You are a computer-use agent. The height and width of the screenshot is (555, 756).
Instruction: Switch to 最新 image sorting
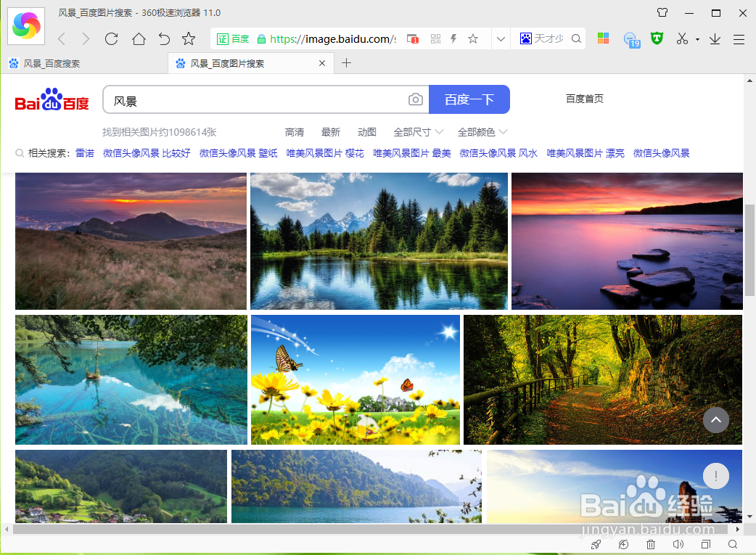pyautogui.click(x=331, y=132)
